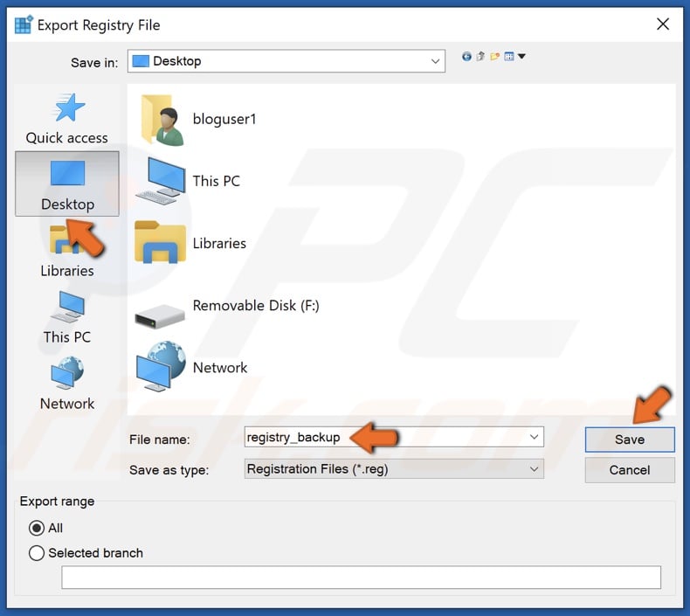
Task: Click the Registry Editor icon in title bar
Action: pos(24,24)
